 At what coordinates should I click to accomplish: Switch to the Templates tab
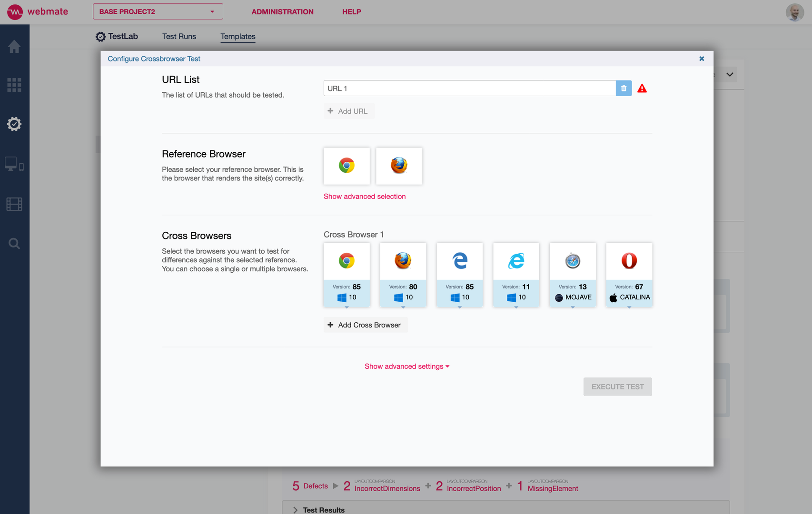[238, 37]
